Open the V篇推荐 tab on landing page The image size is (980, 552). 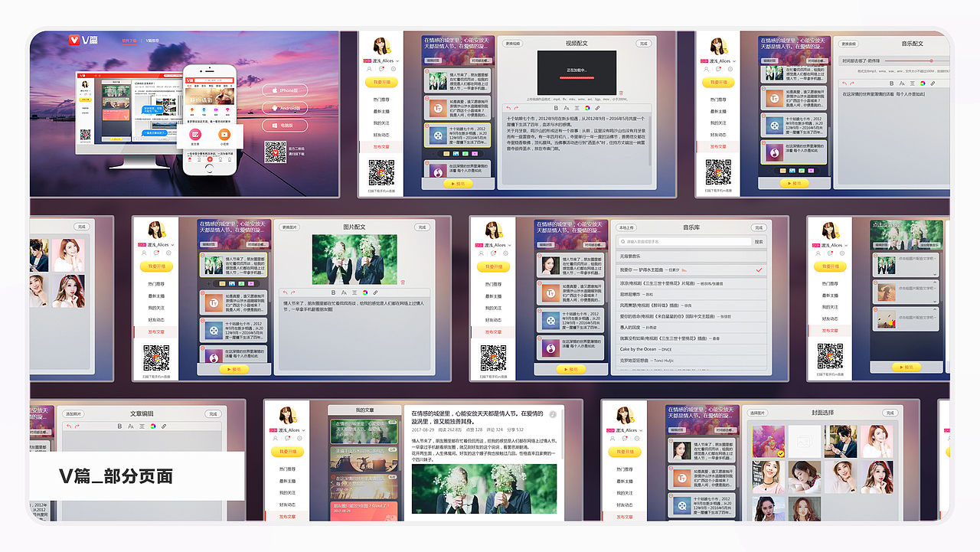pyautogui.click(x=152, y=41)
